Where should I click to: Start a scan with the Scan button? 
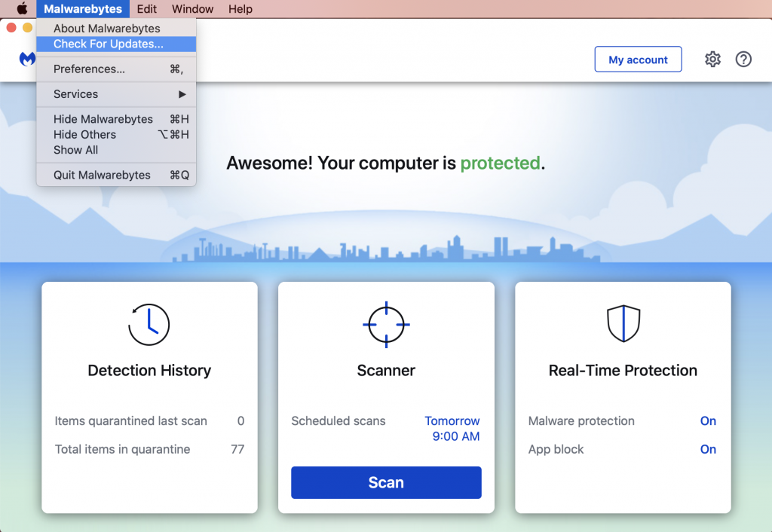[386, 482]
